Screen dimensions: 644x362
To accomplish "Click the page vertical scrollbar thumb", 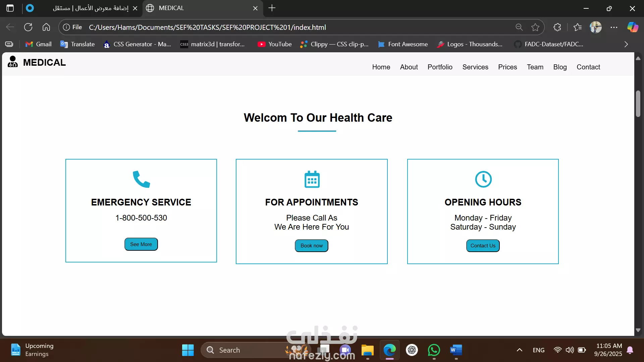I will click(638, 104).
